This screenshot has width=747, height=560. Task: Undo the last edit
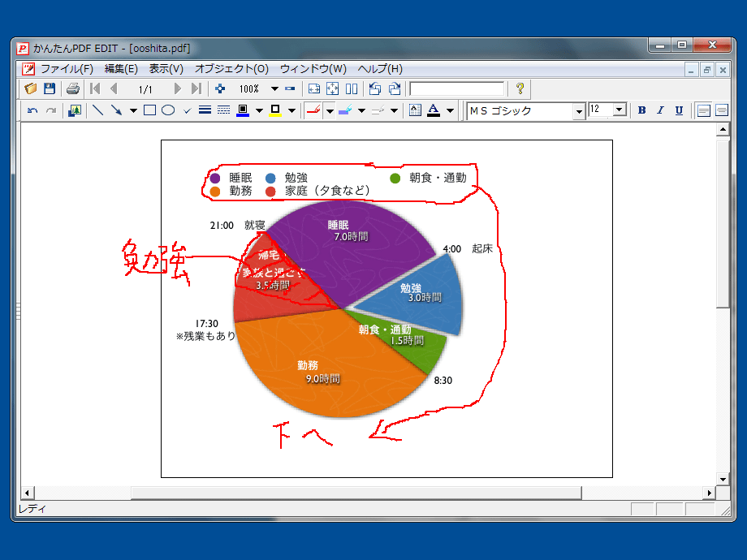click(x=32, y=110)
